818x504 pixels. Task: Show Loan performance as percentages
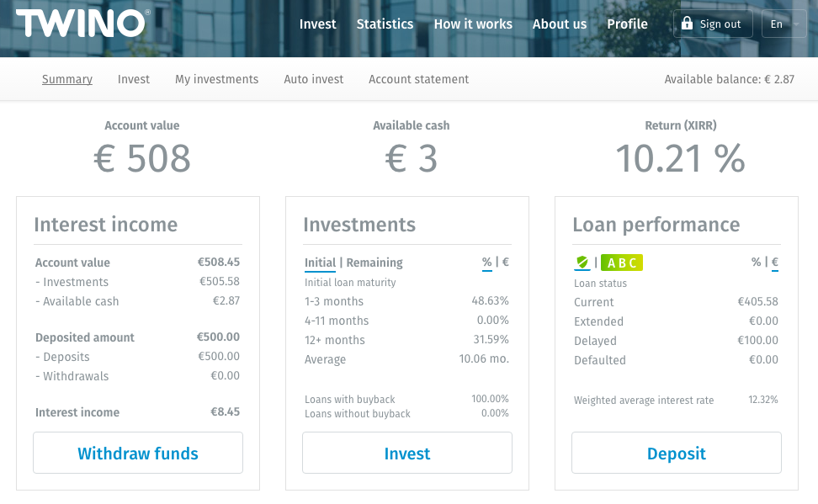(x=756, y=262)
